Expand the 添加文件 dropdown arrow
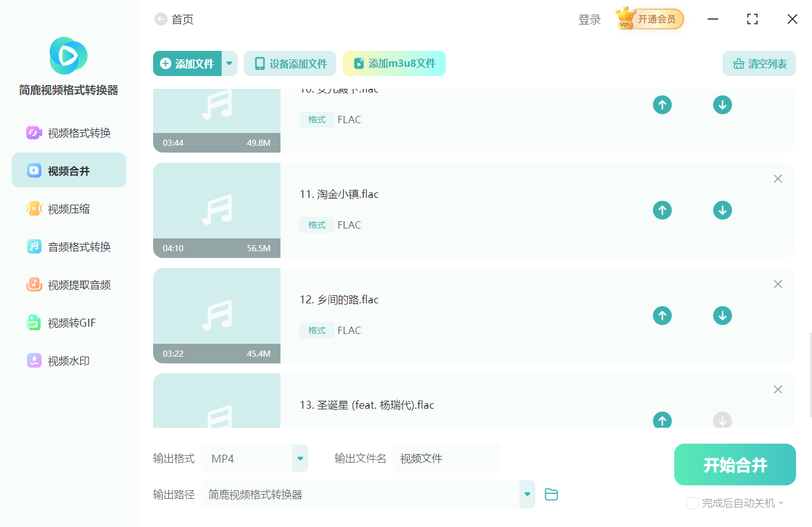The image size is (812, 527). click(230, 64)
